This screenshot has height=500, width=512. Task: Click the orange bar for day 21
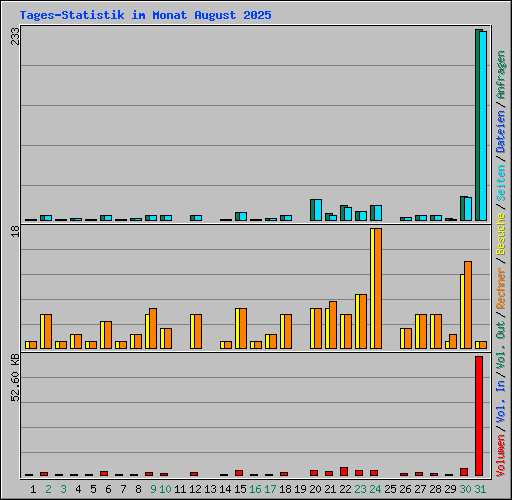333,325
